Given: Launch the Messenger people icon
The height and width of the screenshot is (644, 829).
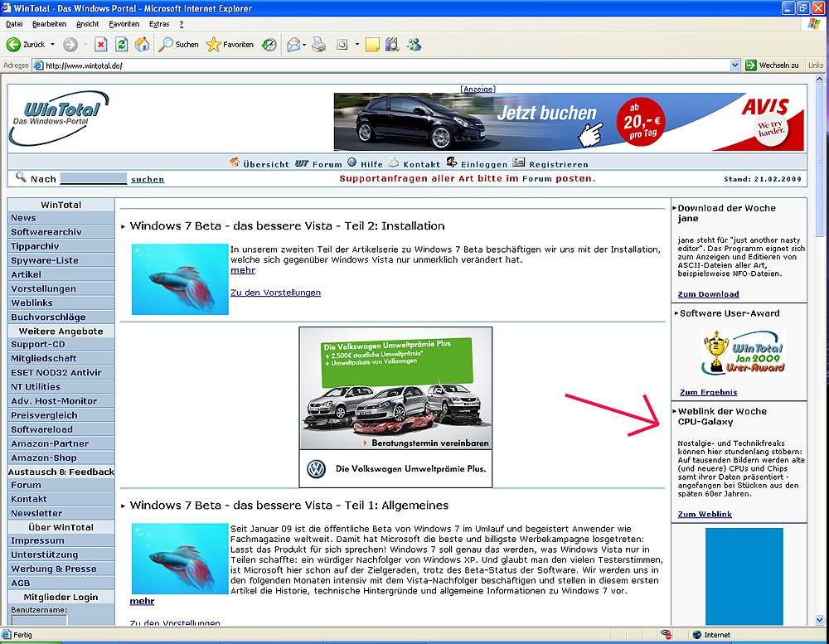Looking at the screenshot, I should coord(414,45).
